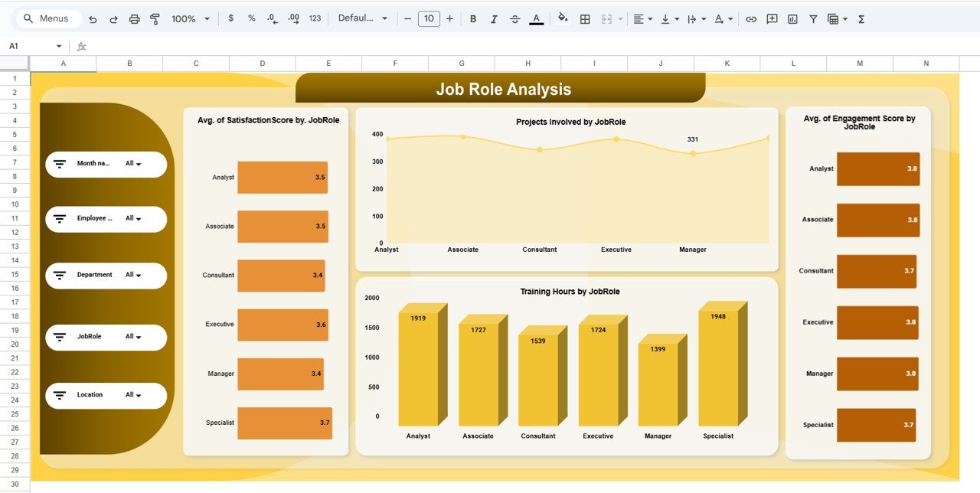Open the Menus search button

(x=47, y=18)
